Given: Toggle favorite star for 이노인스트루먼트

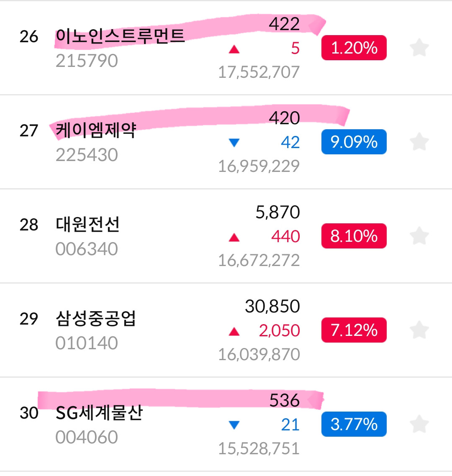Looking at the screenshot, I should point(419,48).
